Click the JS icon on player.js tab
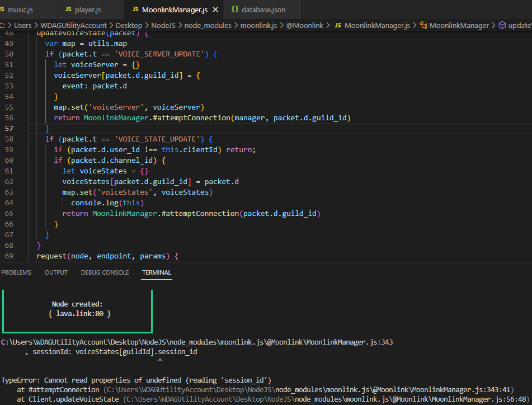The height and width of the screenshot is (405, 532). [x=69, y=10]
